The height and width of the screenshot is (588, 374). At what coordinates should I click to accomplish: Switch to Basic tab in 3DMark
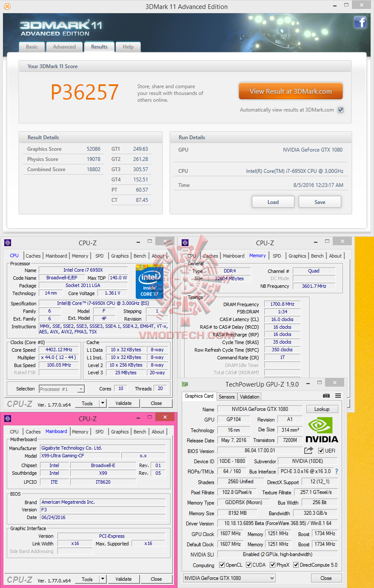(32, 47)
